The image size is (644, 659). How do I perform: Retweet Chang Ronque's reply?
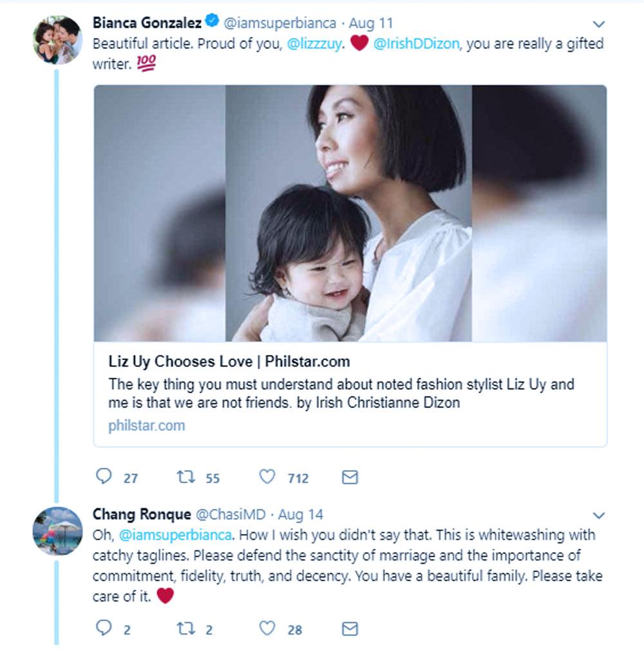pos(186,629)
